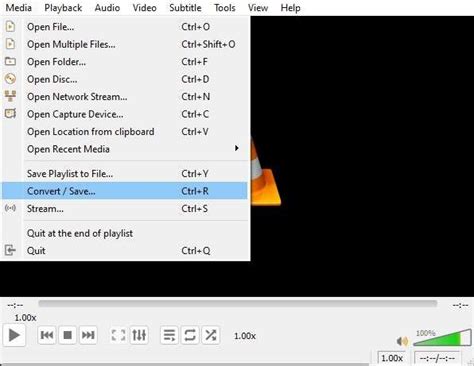Open extended settings equalizer icon
Screen dimensions: 474x366
pos(139,335)
